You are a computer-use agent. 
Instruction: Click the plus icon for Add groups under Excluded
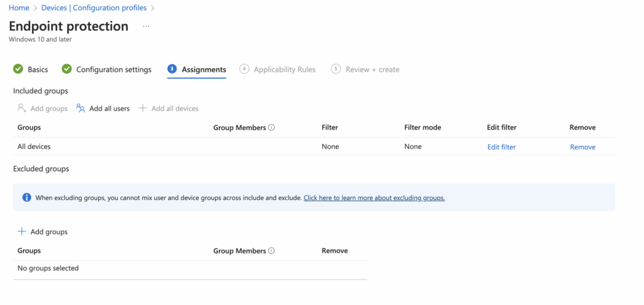(22, 231)
